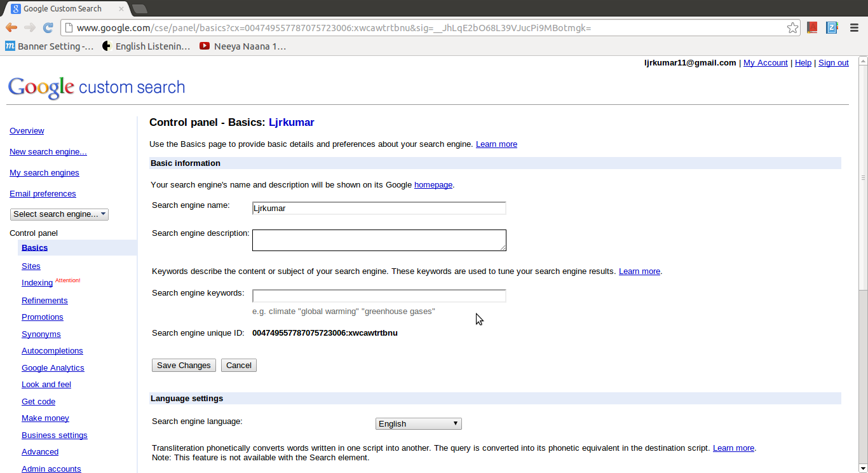
Task: Go to Overview in sidebar
Action: point(27,131)
